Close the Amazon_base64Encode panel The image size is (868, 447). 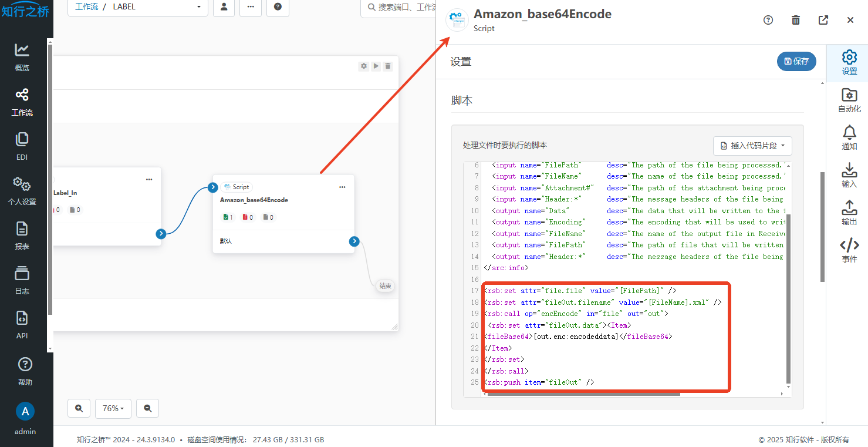click(850, 20)
